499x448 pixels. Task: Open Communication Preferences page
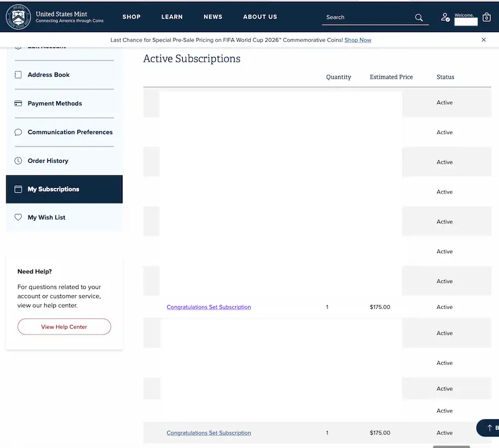click(x=70, y=132)
